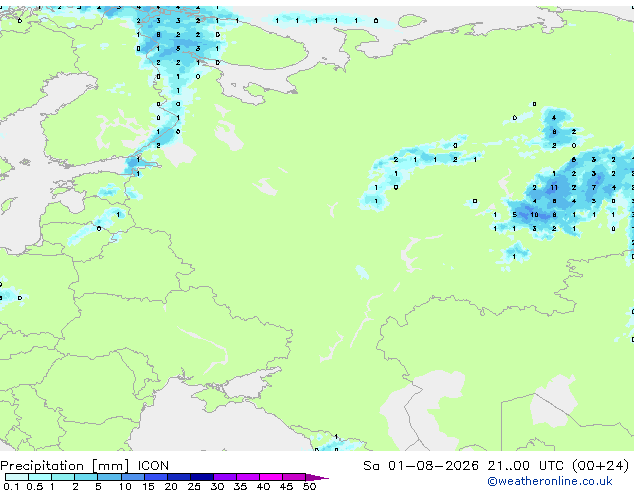Pick the 0.1–0.5 mm legend swatch
Viewport: 634px width, 490px height.
tap(17, 477)
